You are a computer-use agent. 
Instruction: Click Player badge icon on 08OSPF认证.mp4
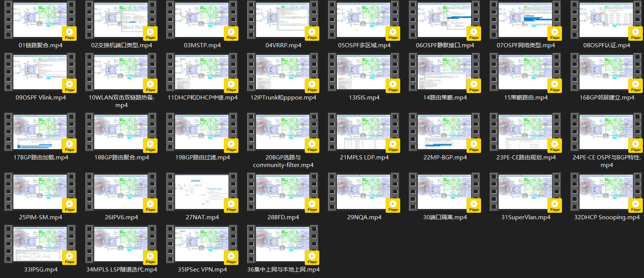pyautogui.click(x=636, y=34)
